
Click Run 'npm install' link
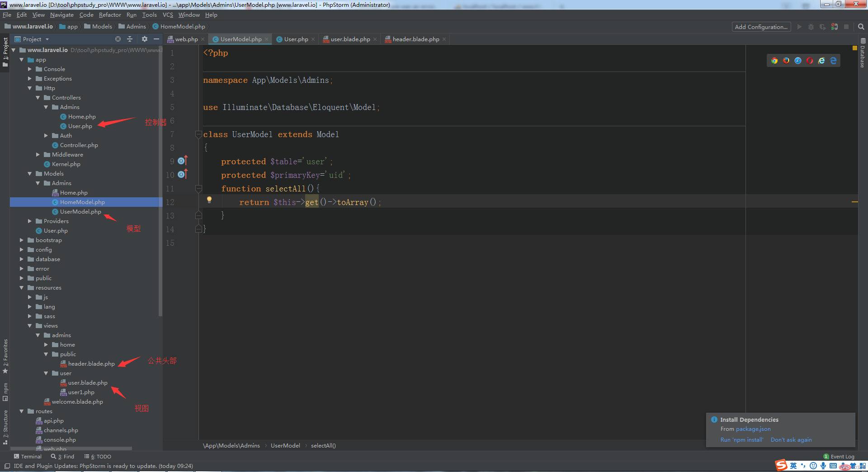tap(742, 440)
